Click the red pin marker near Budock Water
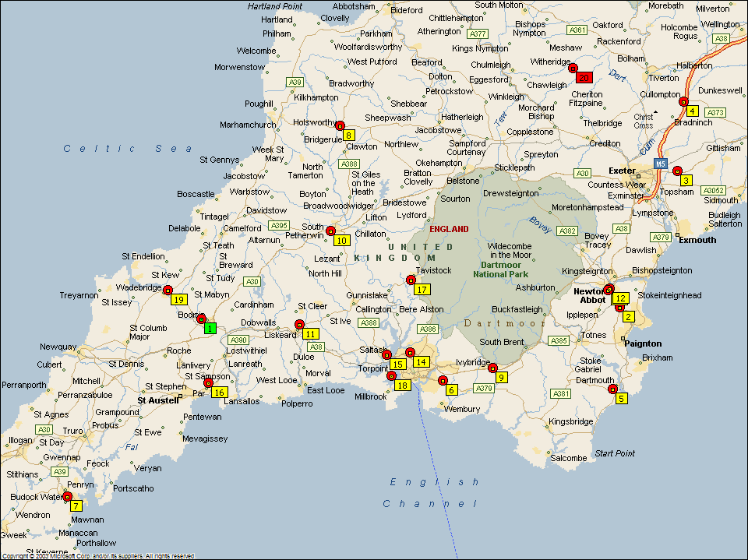 pos(68,496)
